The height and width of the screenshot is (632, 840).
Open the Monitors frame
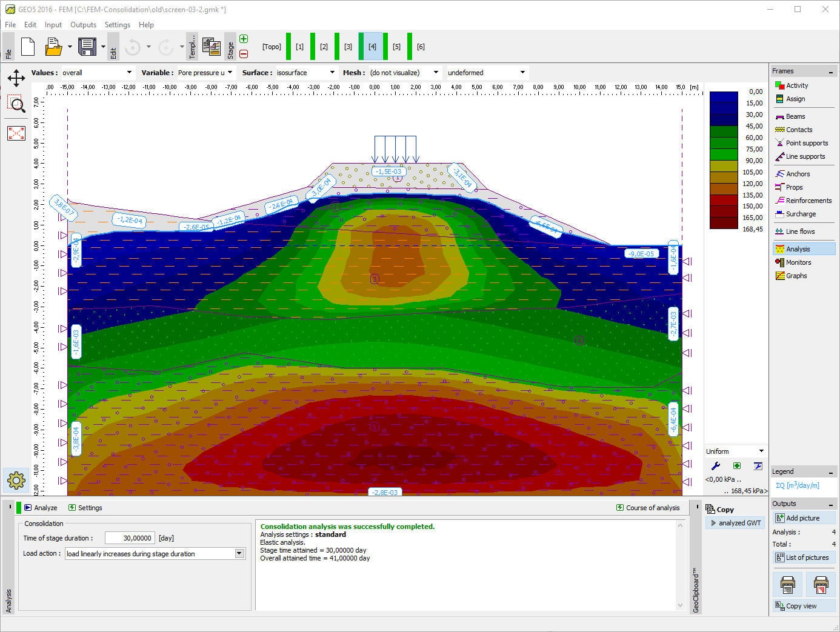[797, 262]
